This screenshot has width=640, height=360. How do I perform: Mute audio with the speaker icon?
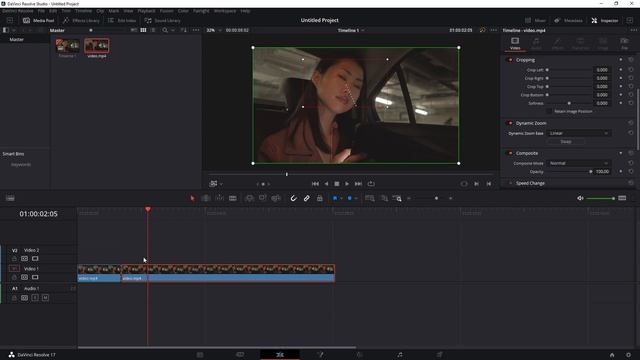click(580, 198)
